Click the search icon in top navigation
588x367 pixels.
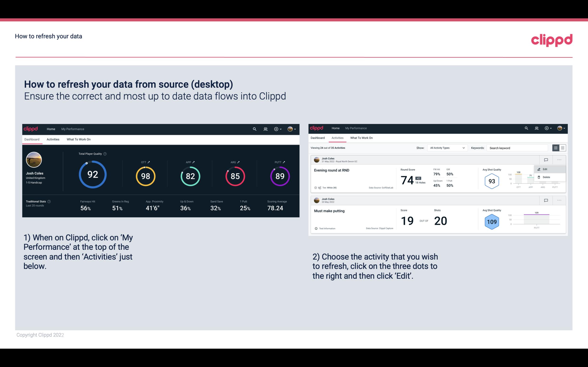tap(254, 129)
